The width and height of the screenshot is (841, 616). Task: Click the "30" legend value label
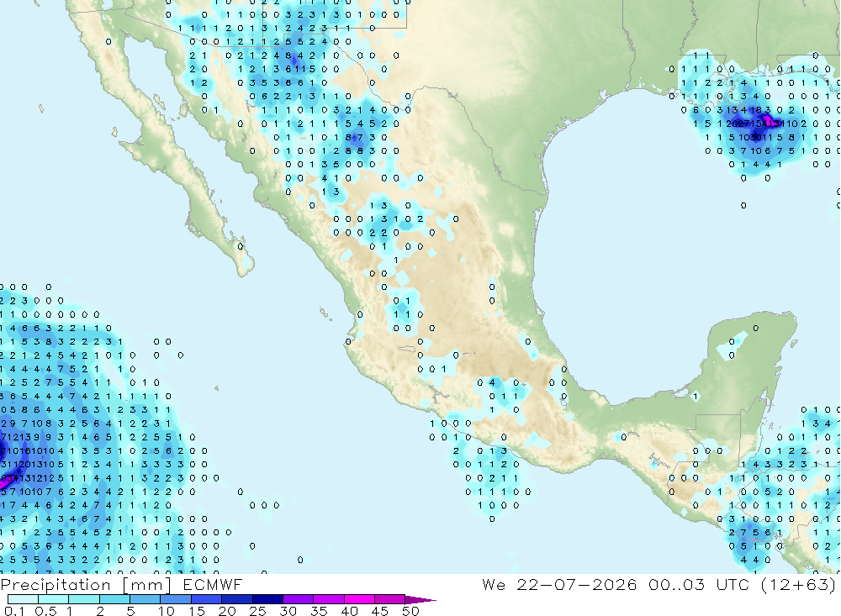(288, 611)
